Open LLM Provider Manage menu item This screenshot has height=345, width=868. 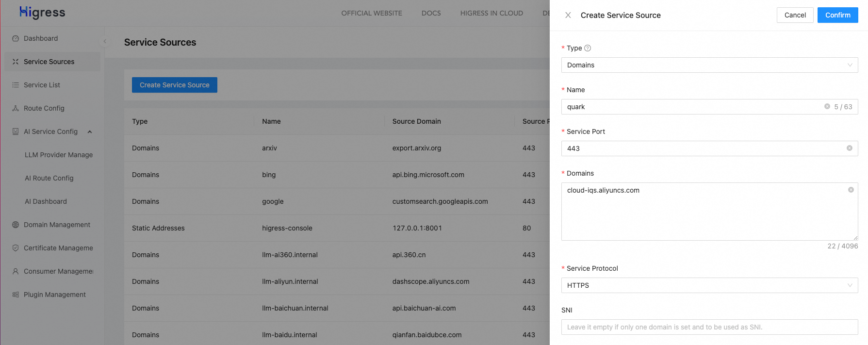[x=59, y=155]
